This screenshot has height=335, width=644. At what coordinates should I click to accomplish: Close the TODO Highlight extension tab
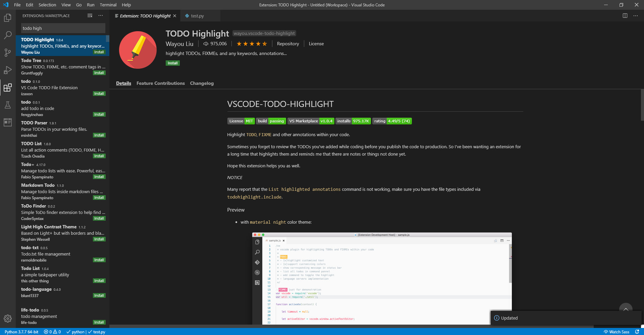(175, 16)
